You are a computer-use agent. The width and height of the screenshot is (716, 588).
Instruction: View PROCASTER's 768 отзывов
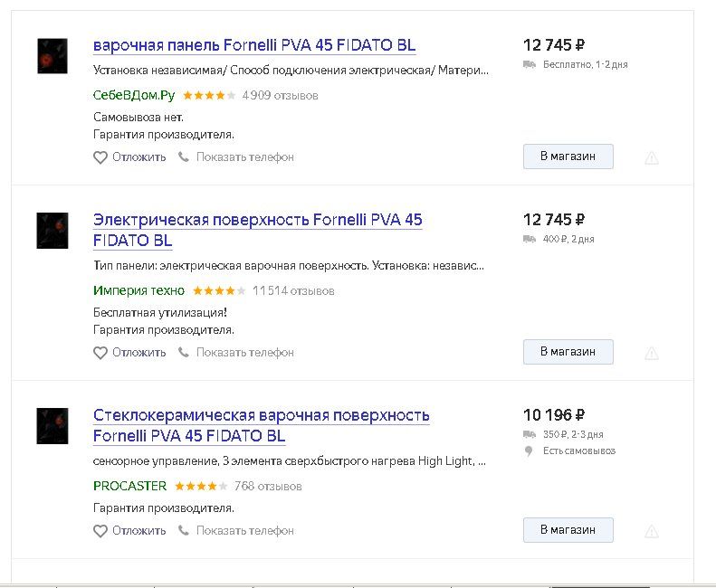click(x=268, y=487)
